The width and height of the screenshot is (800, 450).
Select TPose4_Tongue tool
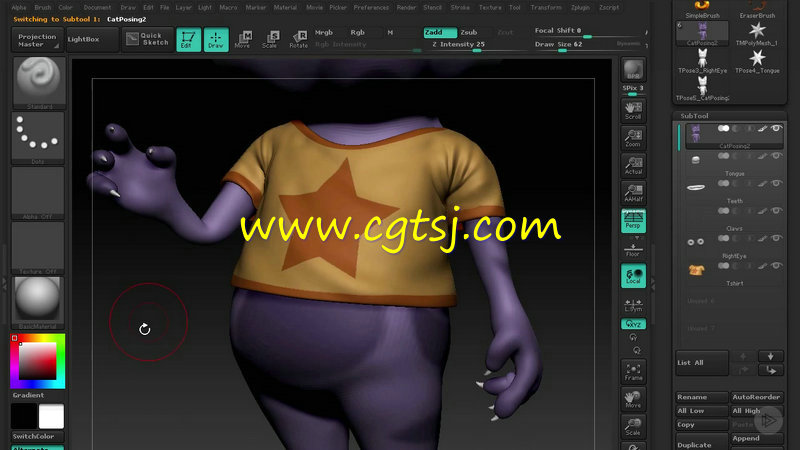757,62
